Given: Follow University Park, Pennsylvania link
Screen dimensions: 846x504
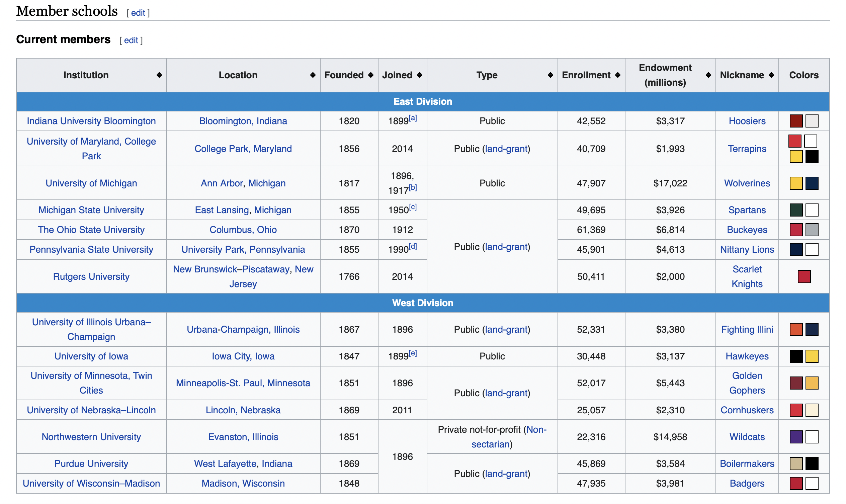Looking at the screenshot, I should pyautogui.click(x=244, y=250).
